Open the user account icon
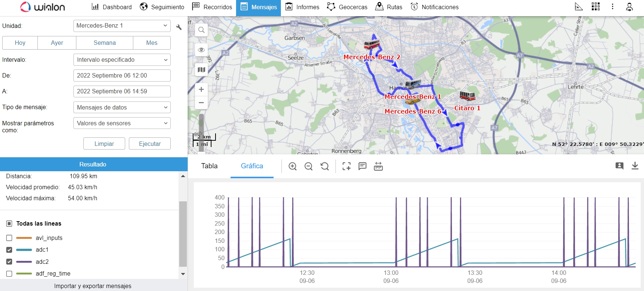This screenshot has width=644, height=291. tap(629, 7)
